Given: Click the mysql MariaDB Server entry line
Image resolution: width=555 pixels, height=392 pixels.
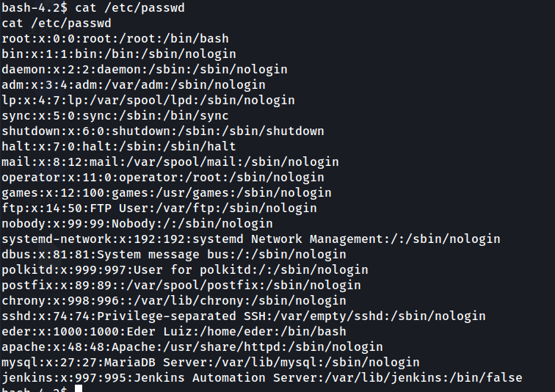Looking at the screenshot, I should tap(210, 362).
